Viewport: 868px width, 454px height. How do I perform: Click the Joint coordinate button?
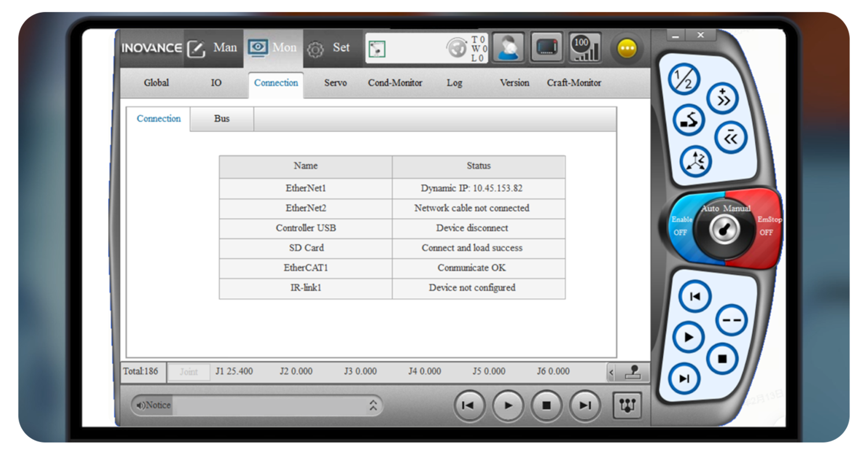click(189, 372)
